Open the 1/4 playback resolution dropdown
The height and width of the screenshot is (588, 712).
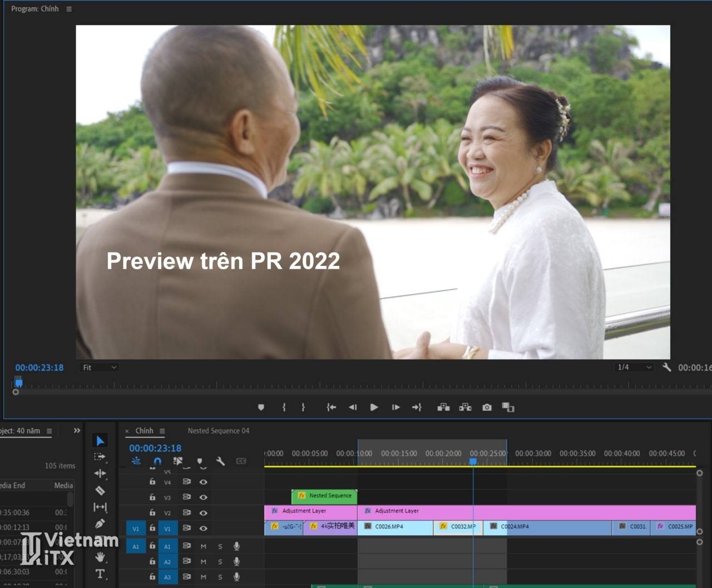634,367
